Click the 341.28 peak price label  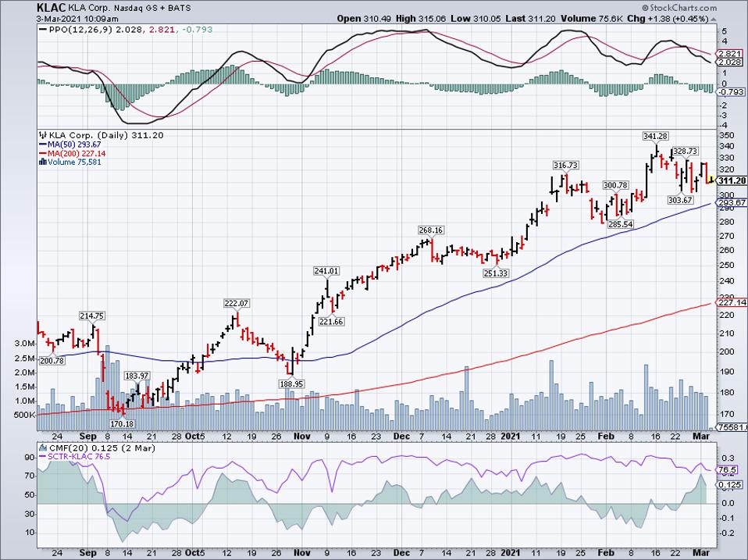(x=655, y=137)
